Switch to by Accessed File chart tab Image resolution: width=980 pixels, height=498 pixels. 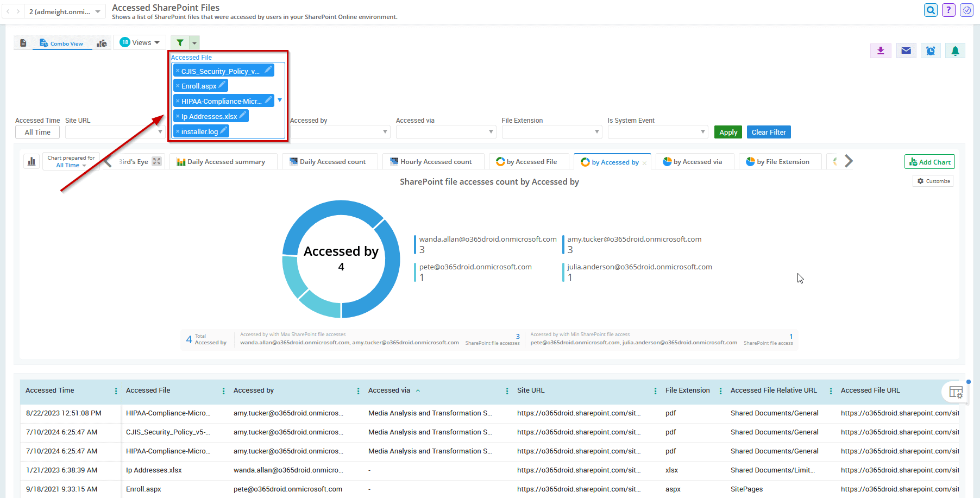(x=529, y=161)
